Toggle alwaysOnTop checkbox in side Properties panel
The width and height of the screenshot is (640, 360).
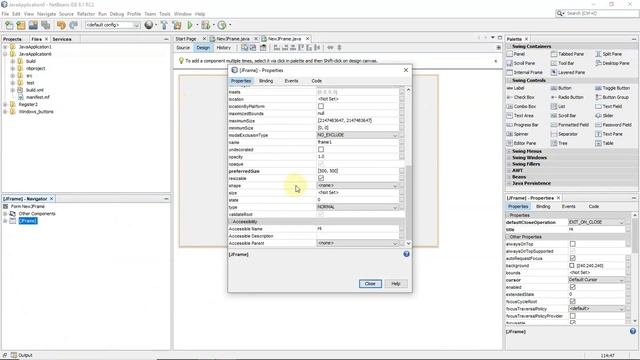573,244
